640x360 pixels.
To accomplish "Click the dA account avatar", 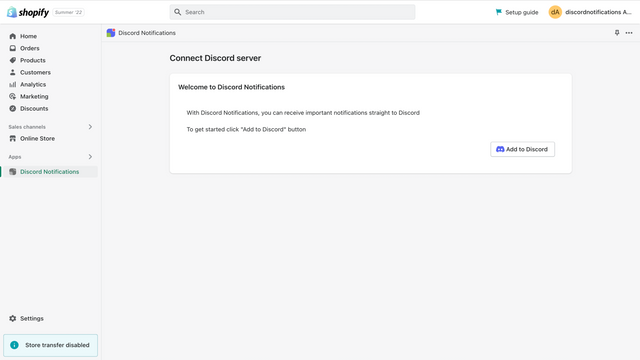I will pyautogui.click(x=555, y=12).
